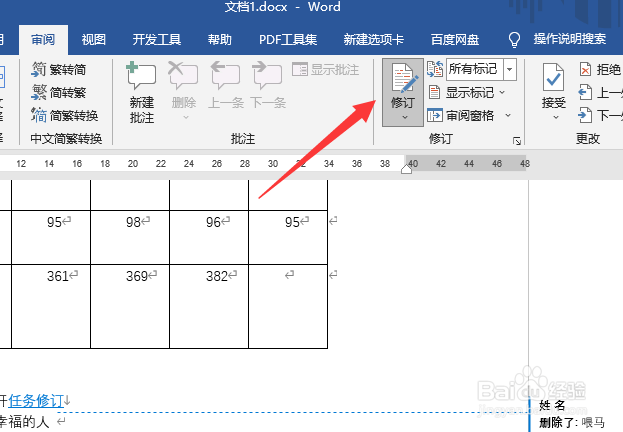Expand the 删除 comment dropdown arrow
Screen dimensions: 623x432
(x=185, y=117)
